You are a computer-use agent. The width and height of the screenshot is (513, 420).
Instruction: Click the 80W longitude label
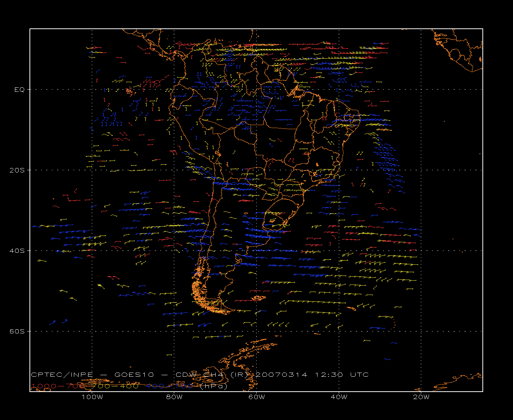pyautogui.click(x=174, y=397)
